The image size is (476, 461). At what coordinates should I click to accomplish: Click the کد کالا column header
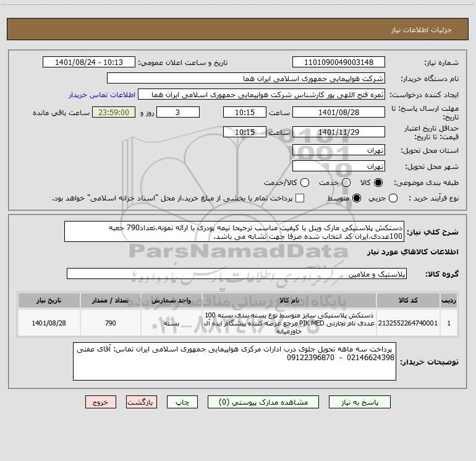[x=408, y=300]
